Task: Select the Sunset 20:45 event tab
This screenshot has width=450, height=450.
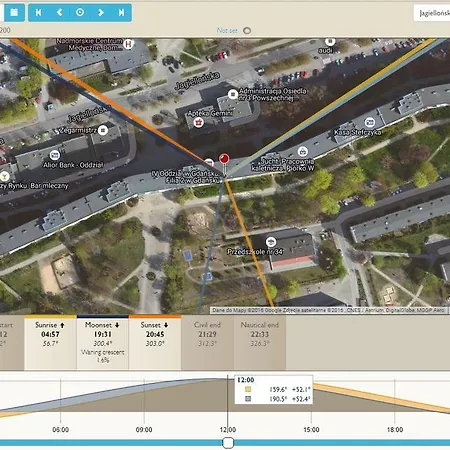Action: (x=155, y=342)
